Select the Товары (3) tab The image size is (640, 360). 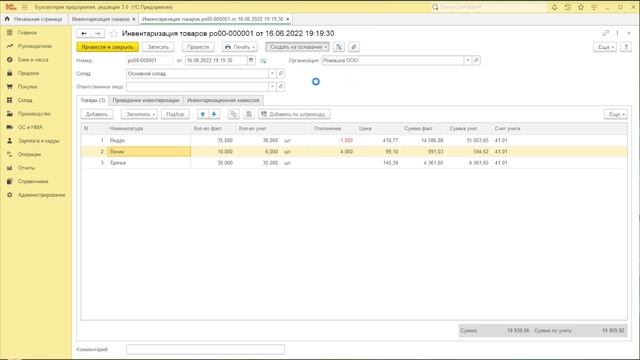pyautogui.click(x=93, y=100)
